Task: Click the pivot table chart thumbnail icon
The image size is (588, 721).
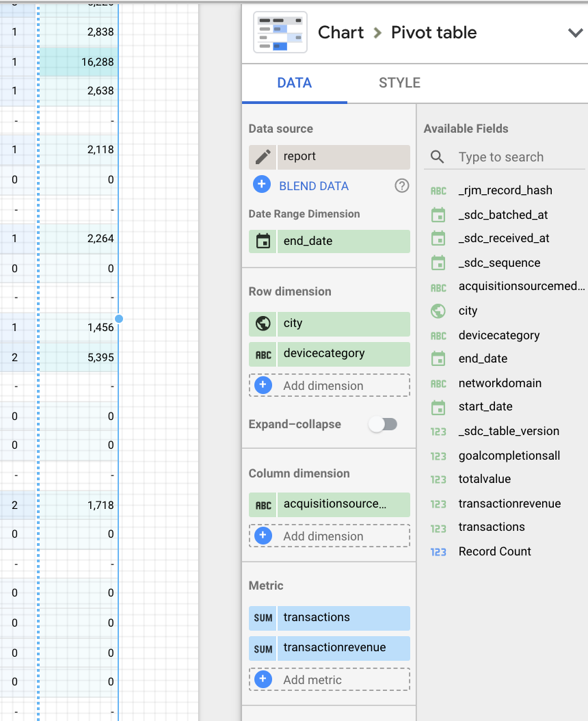Action: coord(280,32)
